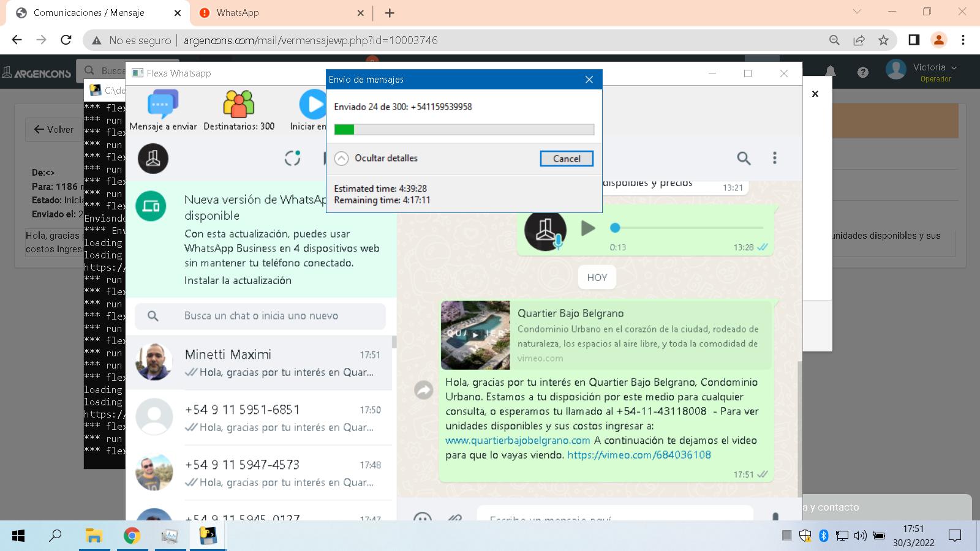Screen dimensions: 980x551
Task: Click the address bar URL
Action: 311,40
